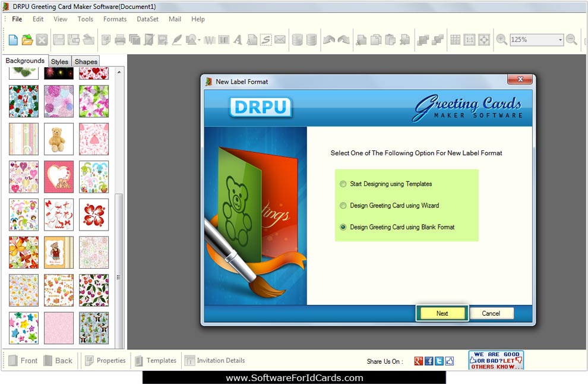This screenshot has height=384, width=588.
Task: Choose the plain pink background thumbnail
Action: point(58,328)
